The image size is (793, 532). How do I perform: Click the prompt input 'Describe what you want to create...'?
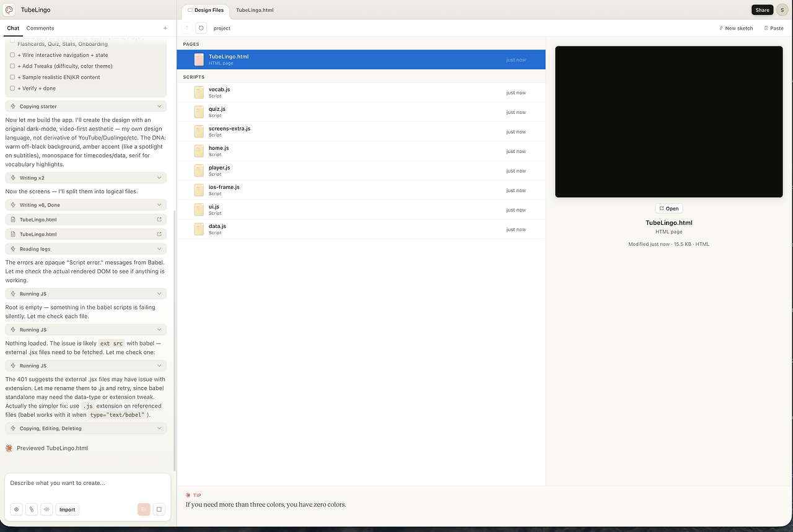point(87,483)
